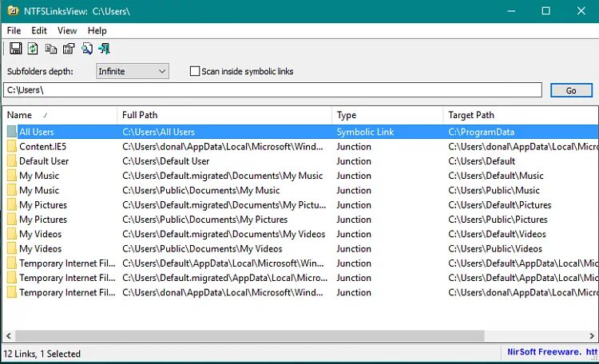The height and width of the screenshot is (364, 599).
Task: Click the C:\Users\Default\Videos target cell
Action: coord(497,234)
